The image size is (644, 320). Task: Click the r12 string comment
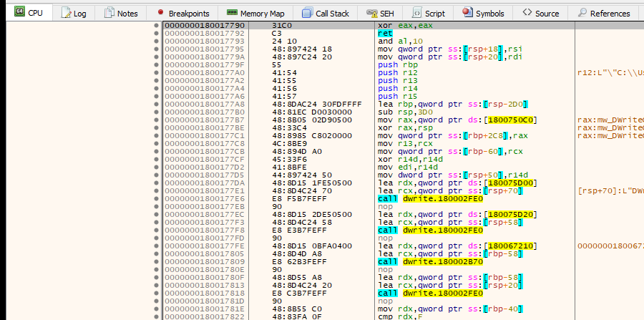610,73
